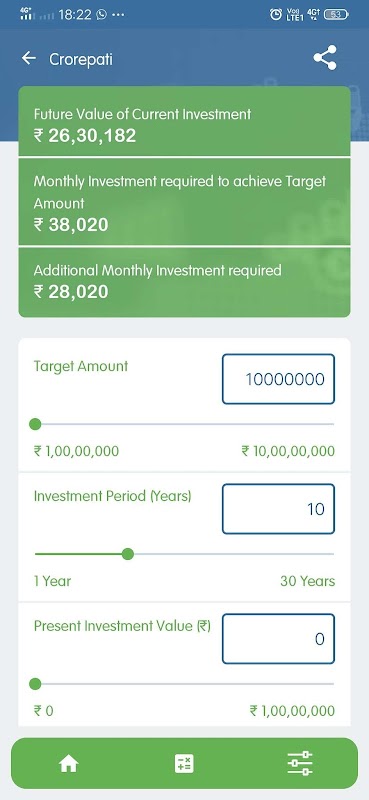The image size is (369, 800).
Task: Open the sliders settings icon in bottom bar
Action: 300,763
